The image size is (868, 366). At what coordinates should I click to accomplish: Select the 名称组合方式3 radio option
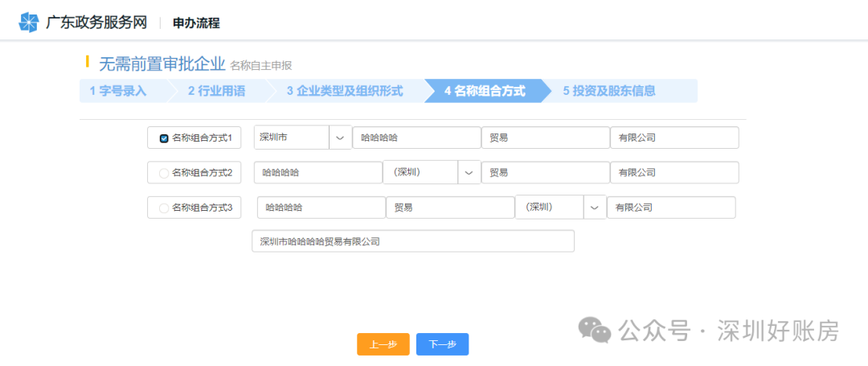tap(164, 208)
